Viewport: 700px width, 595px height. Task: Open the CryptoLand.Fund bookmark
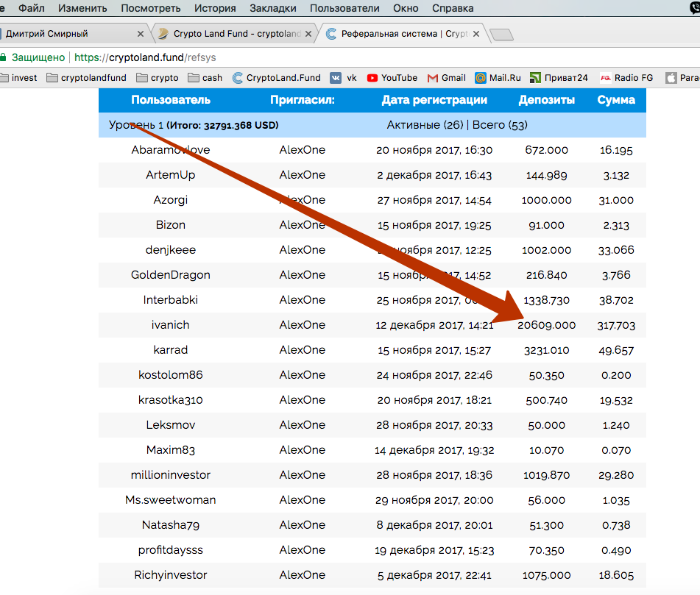[x=277, y=77]
